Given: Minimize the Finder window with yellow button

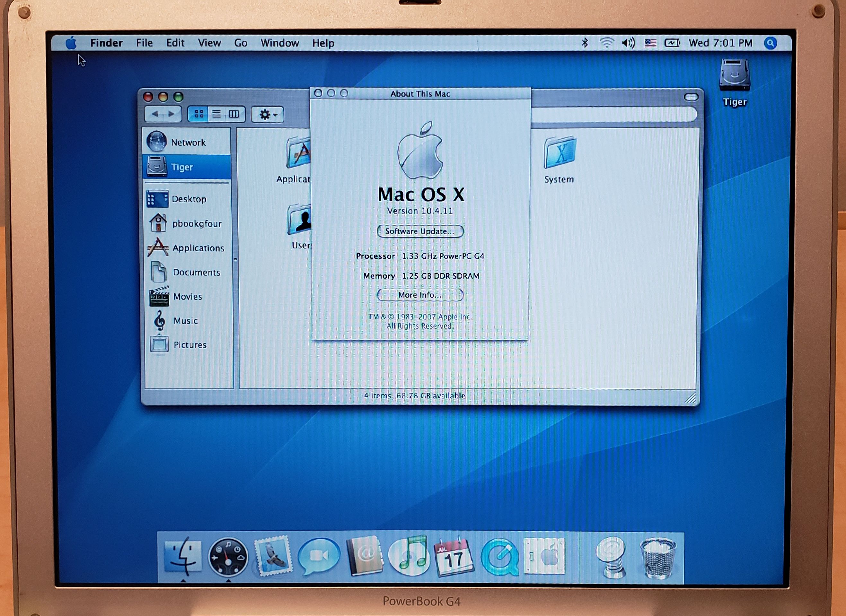Looking at the screenshot, I should (x=163, y=97).
